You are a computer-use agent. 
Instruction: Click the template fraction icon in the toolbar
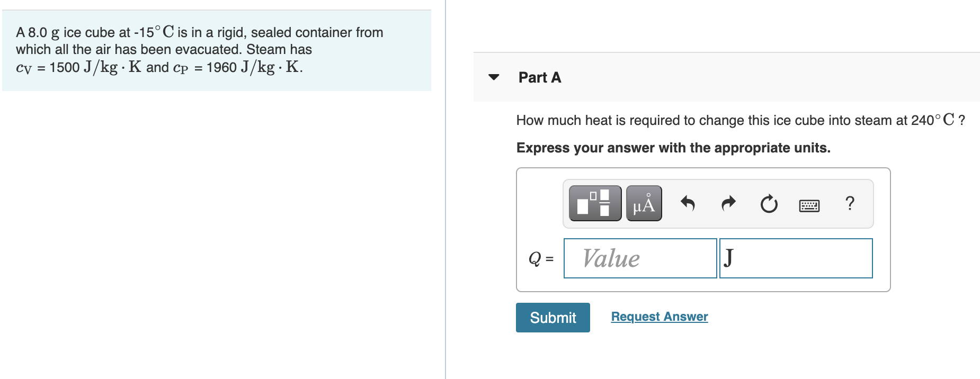tap(593, 203)
